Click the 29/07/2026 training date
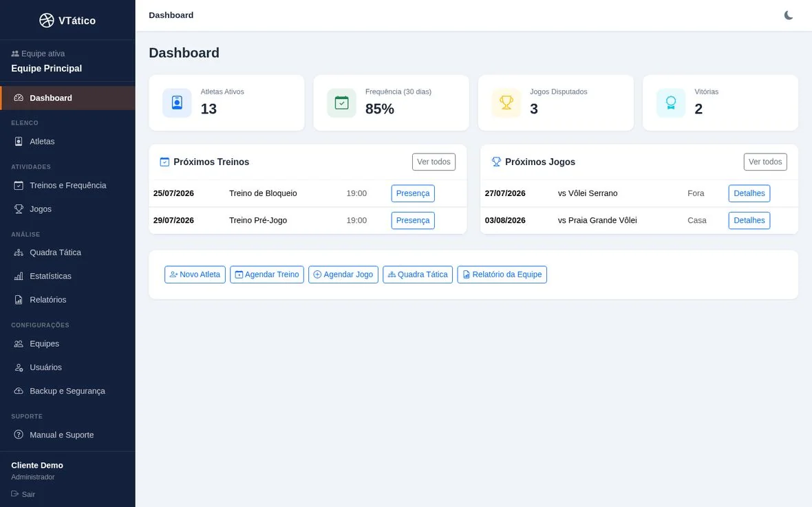The image size is (812, 507). (x=173, y=220)
